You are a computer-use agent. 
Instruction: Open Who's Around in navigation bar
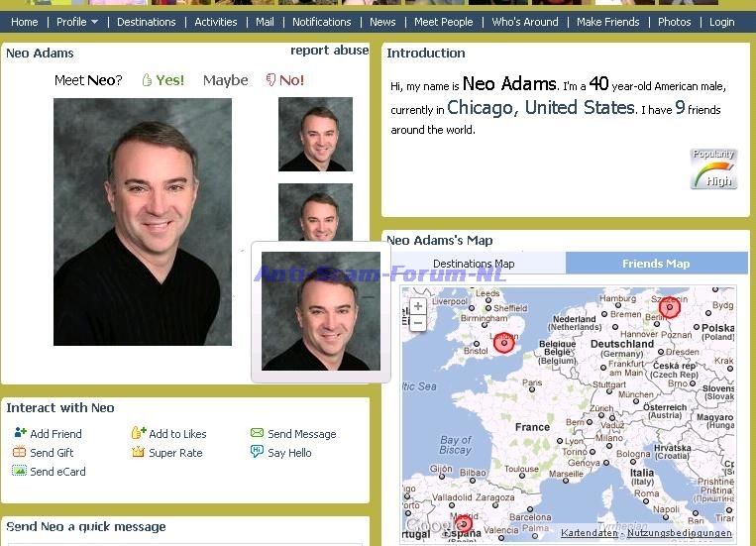[x=525, y=22]
